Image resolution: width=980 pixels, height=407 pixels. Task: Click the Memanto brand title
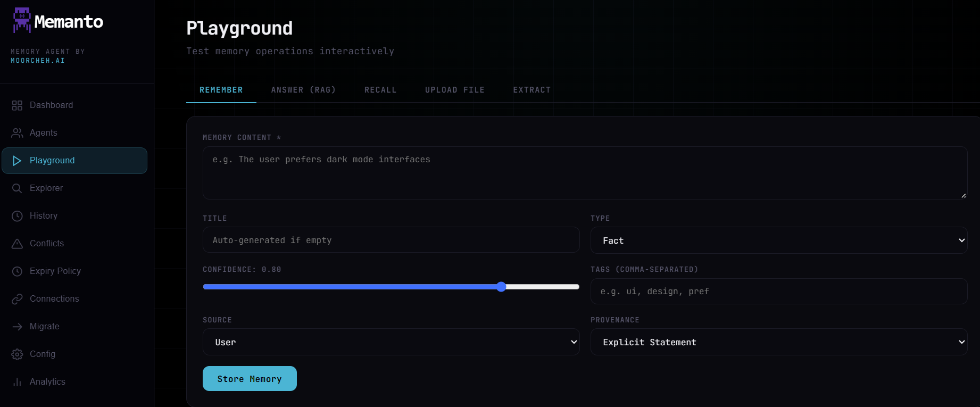[69, 22]
